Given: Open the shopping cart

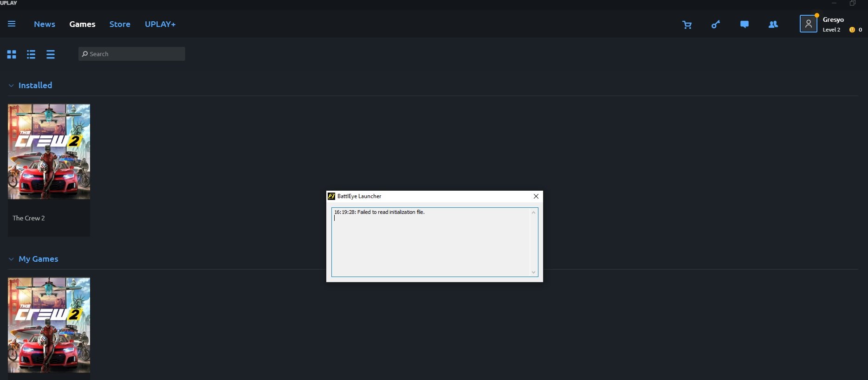Looking at the screenshot, I should pyautogui.click(x=687, y=25).
